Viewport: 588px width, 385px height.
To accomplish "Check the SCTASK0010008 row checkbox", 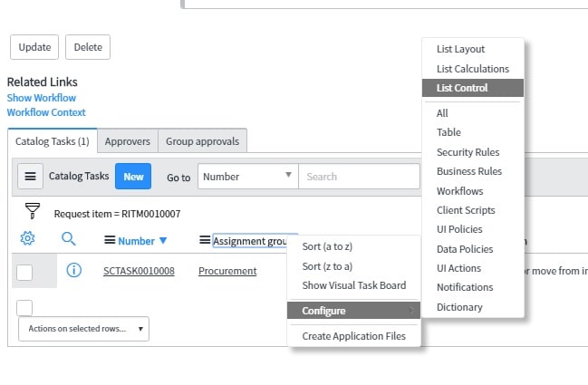I will (25, 272).
